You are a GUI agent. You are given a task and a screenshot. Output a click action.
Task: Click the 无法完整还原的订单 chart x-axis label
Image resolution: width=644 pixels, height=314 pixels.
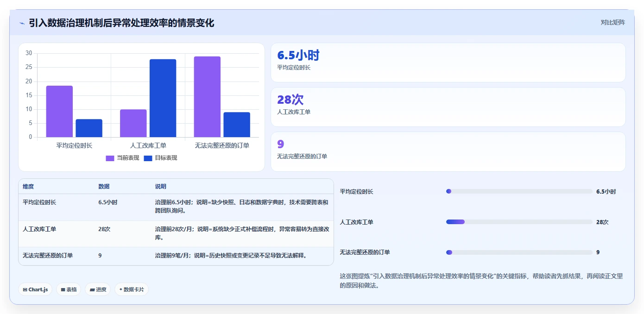(x=222, y=145)
